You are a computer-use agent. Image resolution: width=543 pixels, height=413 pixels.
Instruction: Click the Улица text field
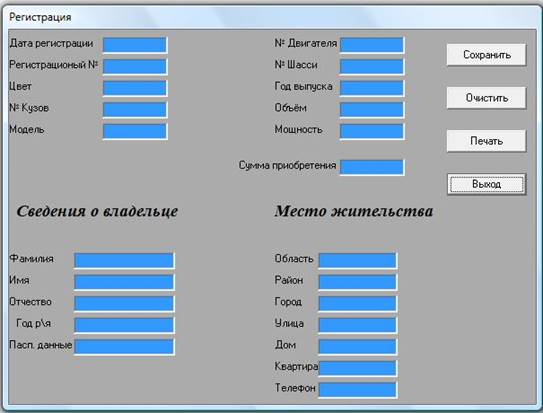(358, 325)
